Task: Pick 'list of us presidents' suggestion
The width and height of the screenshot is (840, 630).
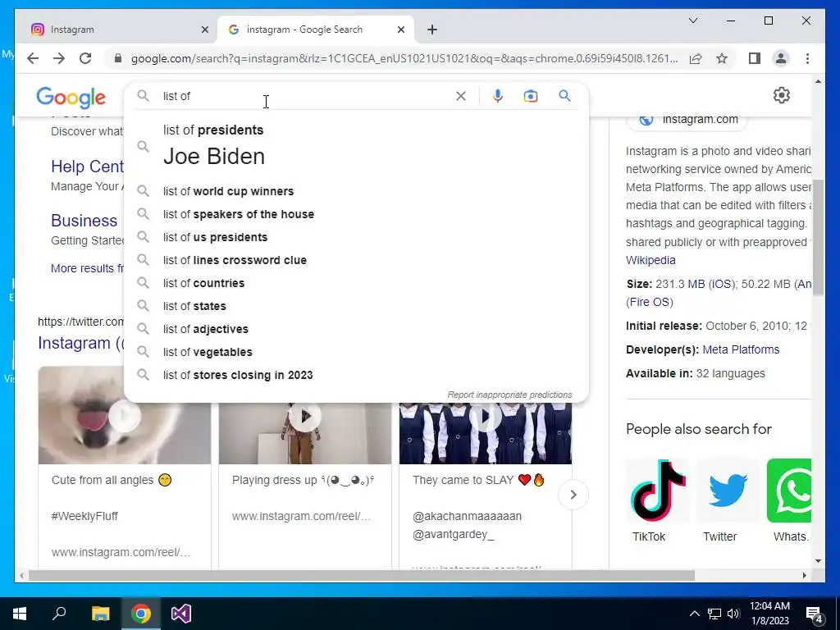Action: click(356, 237)
